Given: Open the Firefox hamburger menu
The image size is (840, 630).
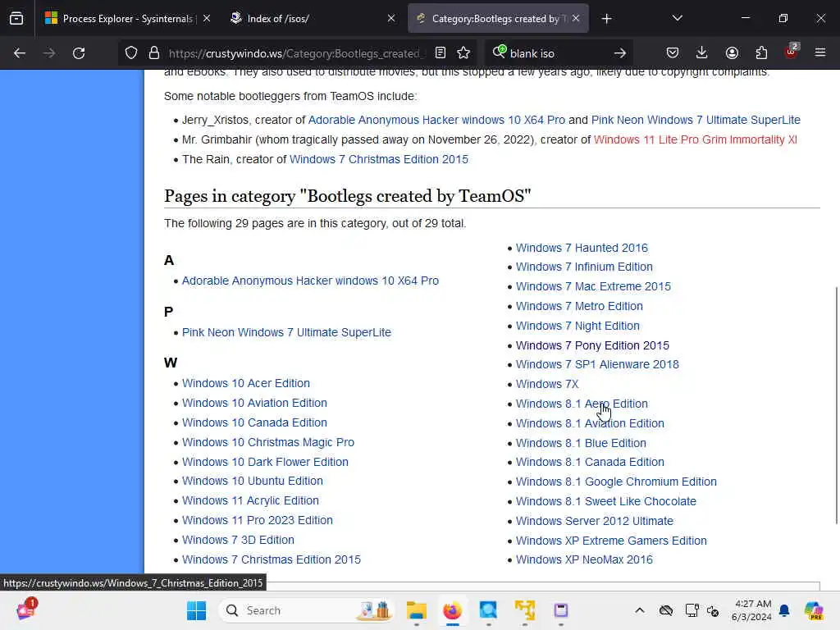Looking at the screenshot, I should coord(820,53).
